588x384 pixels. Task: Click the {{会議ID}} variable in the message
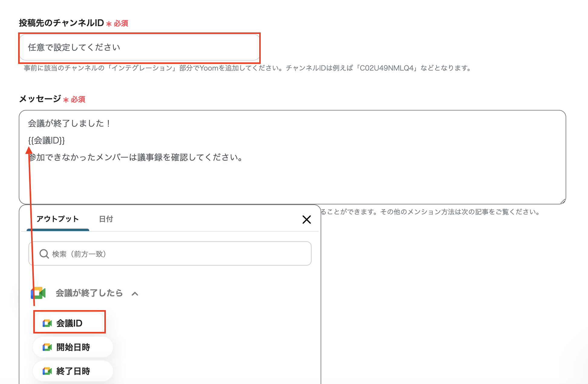click(x=46, y=140)
